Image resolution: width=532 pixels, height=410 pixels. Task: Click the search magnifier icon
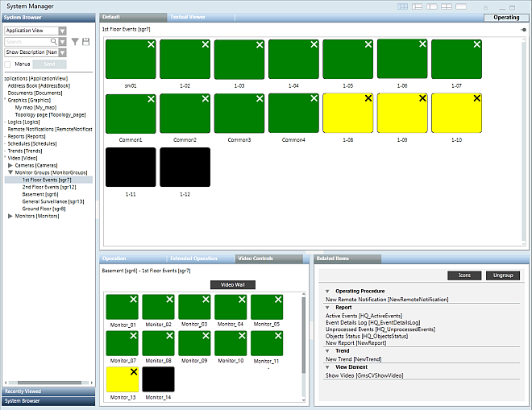pyautogui.click(x=53, y=42)
